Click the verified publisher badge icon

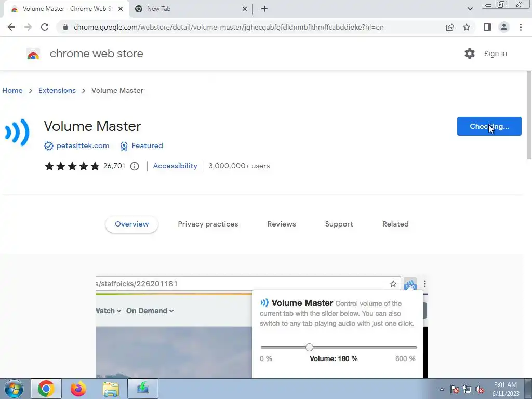48,146
